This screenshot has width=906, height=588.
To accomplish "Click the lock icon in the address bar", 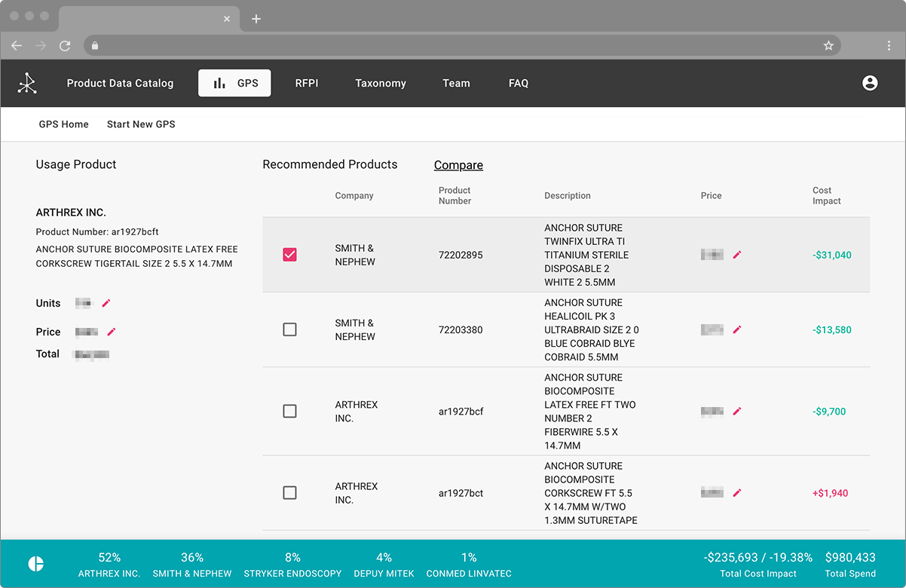I will click(95, 46).
